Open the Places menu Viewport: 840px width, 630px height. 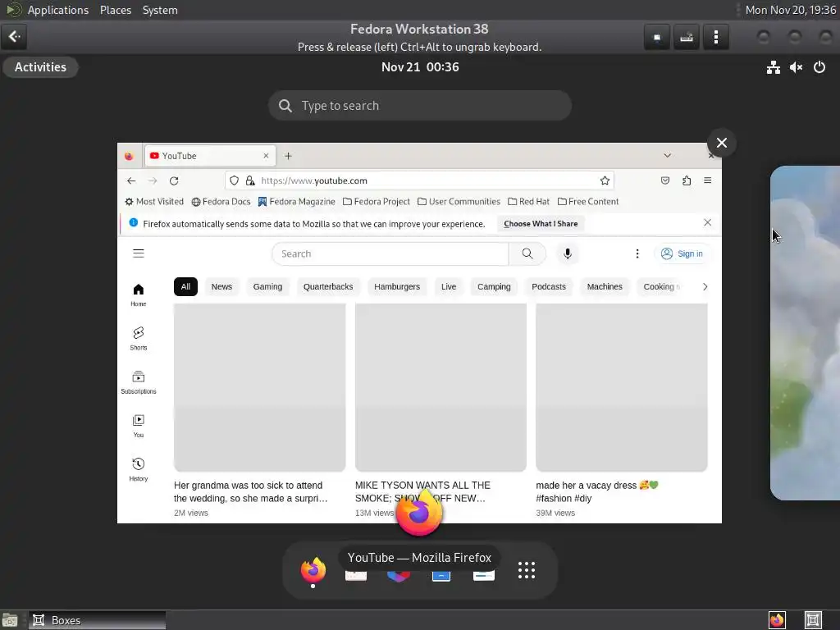click(115, 10)
